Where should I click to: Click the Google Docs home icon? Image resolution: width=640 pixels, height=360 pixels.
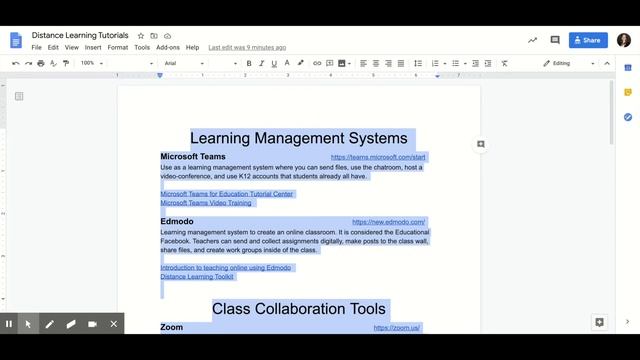[16, 40]
